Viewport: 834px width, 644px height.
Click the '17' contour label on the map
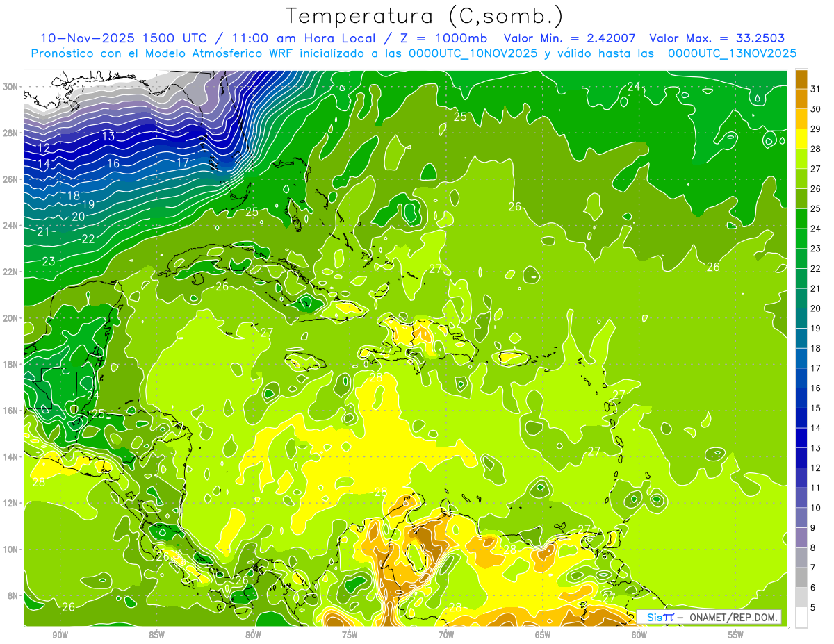coord(183,163)
